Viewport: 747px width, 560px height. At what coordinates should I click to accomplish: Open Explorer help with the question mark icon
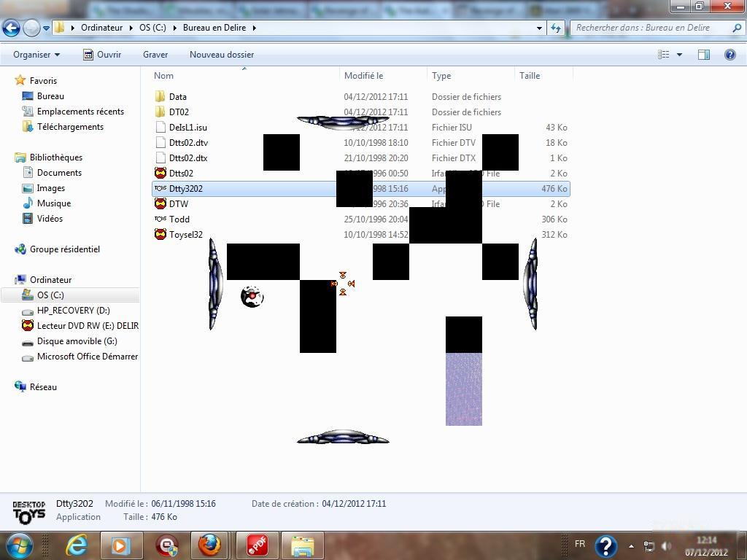(x=729, y=54)
